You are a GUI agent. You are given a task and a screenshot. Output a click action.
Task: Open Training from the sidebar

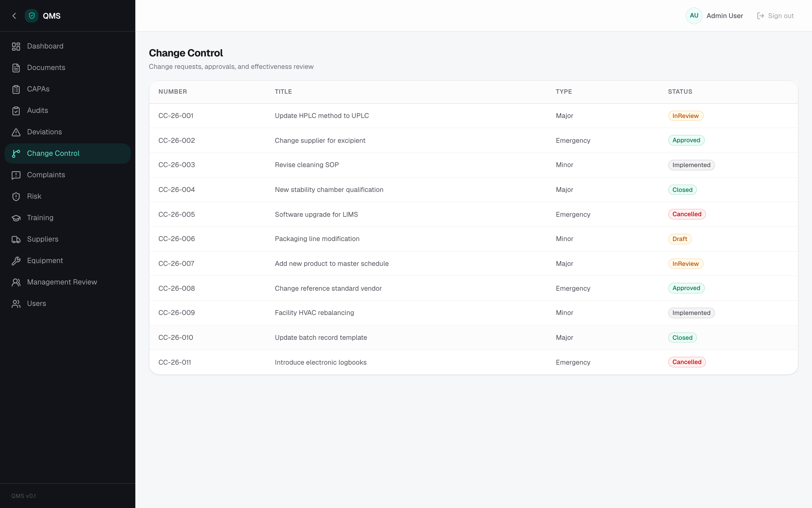[67, 218]
